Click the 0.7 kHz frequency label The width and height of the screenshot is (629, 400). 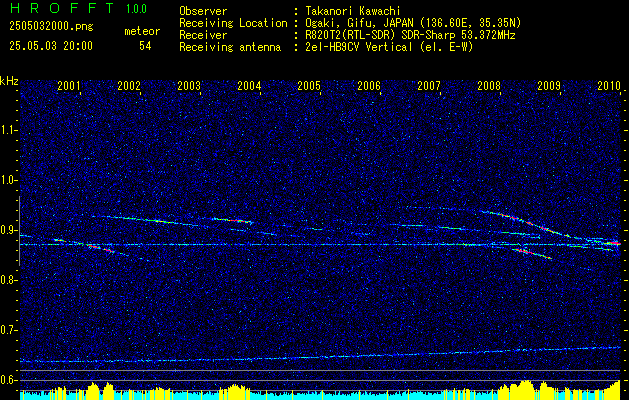(x=8, y=330)
